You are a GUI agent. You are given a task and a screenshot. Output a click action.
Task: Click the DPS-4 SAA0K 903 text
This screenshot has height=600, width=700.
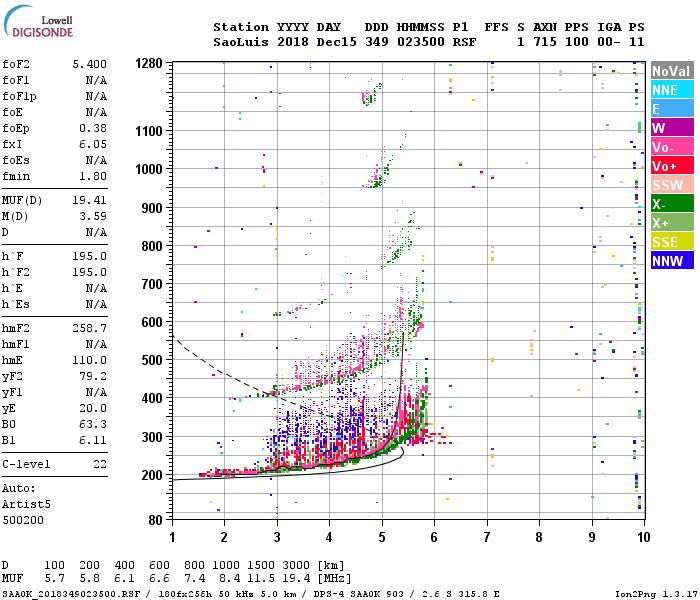(358, 594)
